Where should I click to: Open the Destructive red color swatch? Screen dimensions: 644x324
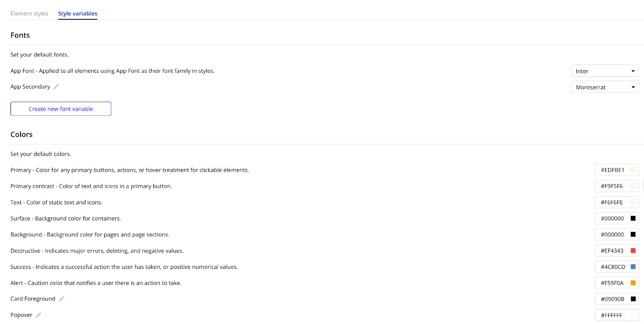coord(633,250)
